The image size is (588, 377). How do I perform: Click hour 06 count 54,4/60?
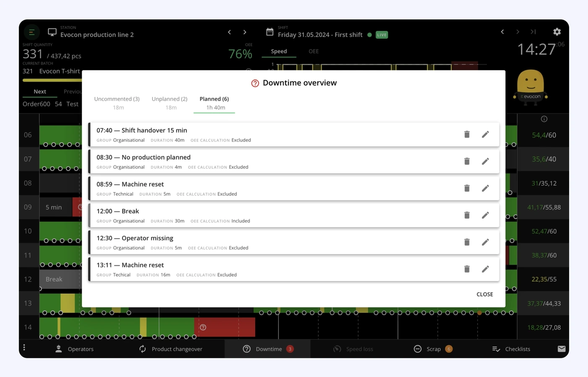tap(544, 135)
